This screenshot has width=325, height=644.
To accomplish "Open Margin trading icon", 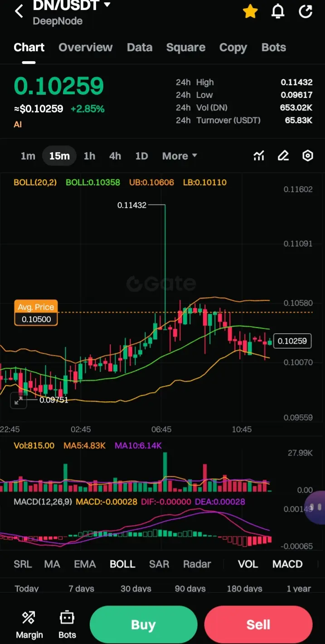I will coord(29,625).
